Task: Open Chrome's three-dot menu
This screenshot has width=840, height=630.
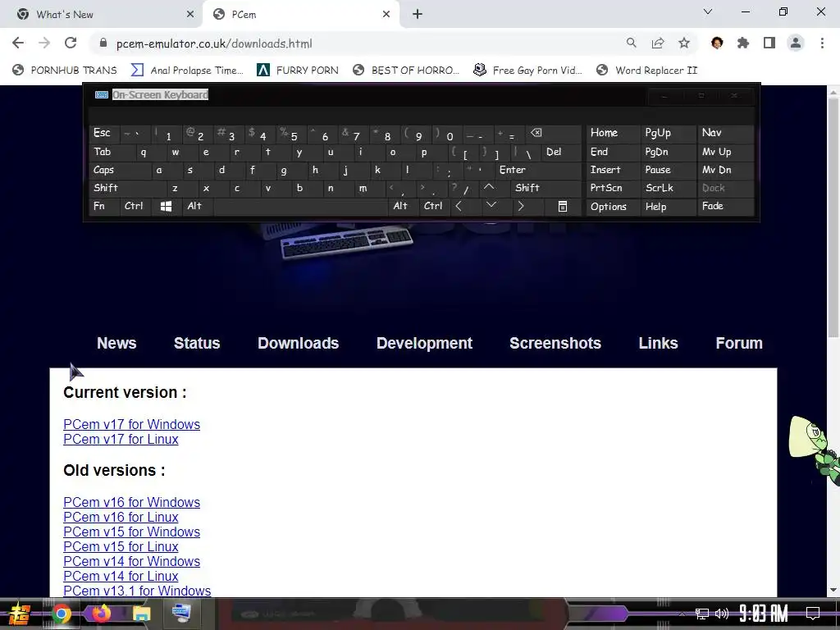Action: click(x=822, y=43)
